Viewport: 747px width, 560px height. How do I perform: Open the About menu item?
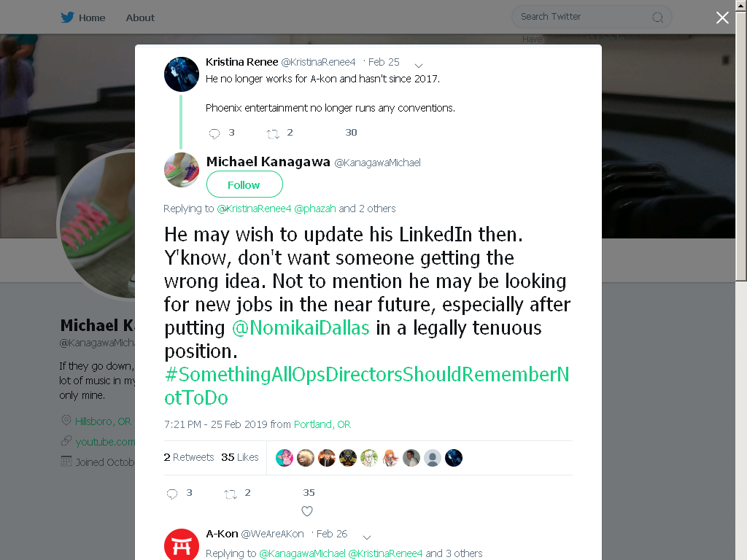click(140, 17)
